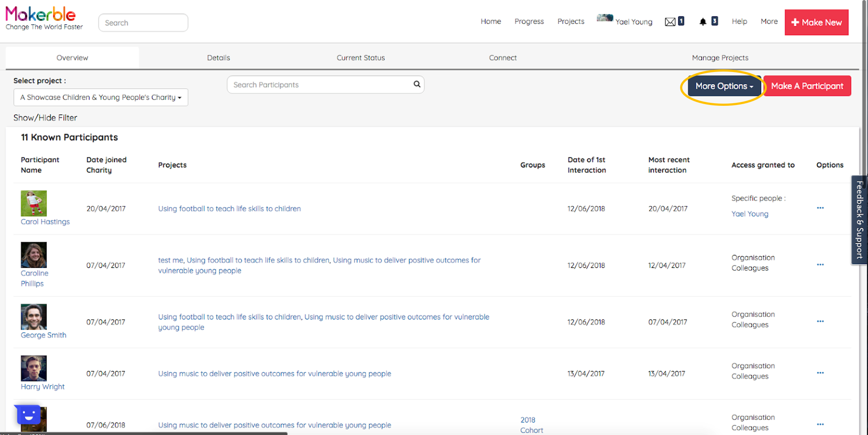The image size is (868, 435).
Task: Click messages unread count badge
Action: pyautogui.click(x=681, y=21)
